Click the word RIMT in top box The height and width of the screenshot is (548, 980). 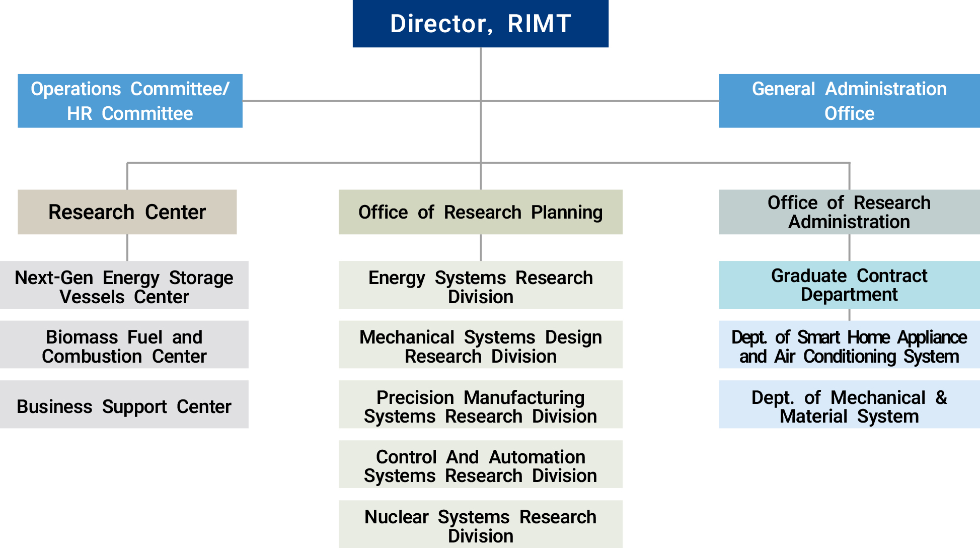(539, 24)
